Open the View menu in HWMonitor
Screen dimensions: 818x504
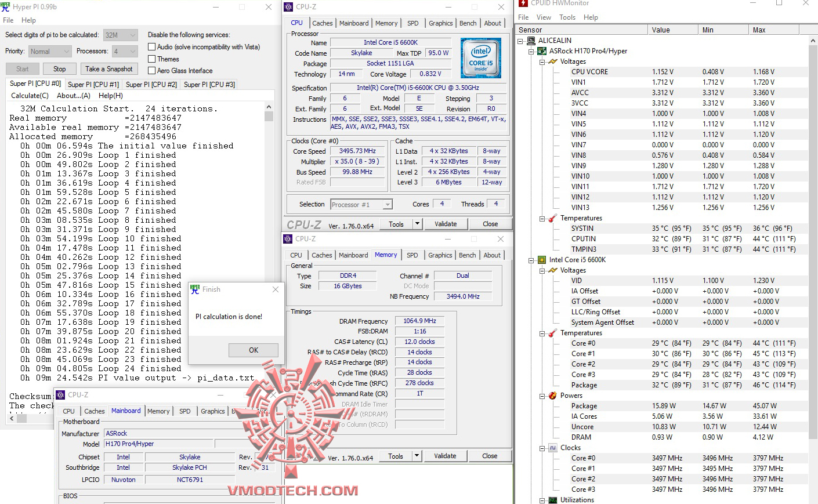544,17
